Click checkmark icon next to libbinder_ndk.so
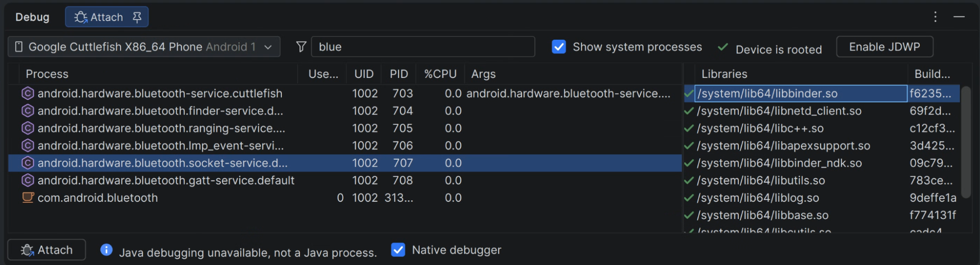The height and width of the screenshot is (265, 980). coord(689,163)
